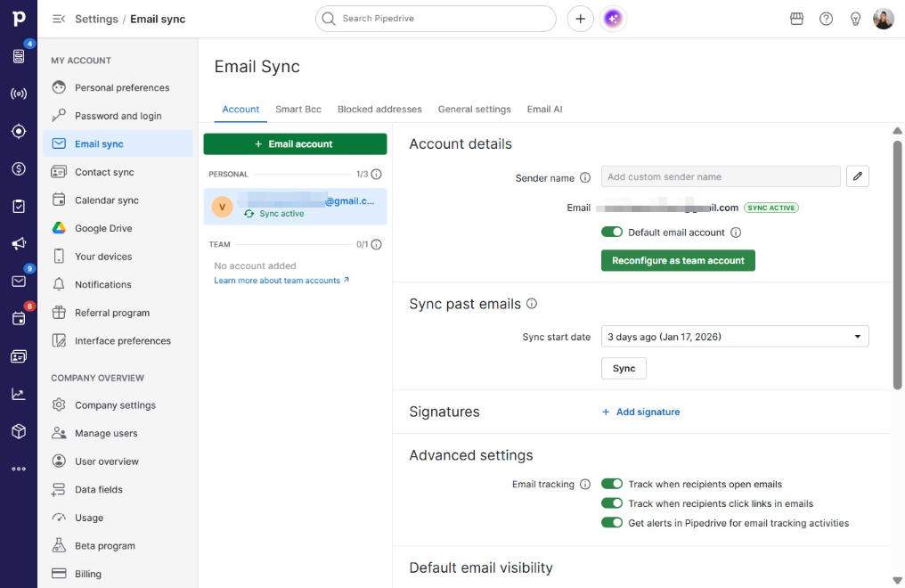Open the Leads inbox icon with badge 4
The image size is (905, 588).
pyautogui.click(x=19, y=55)
